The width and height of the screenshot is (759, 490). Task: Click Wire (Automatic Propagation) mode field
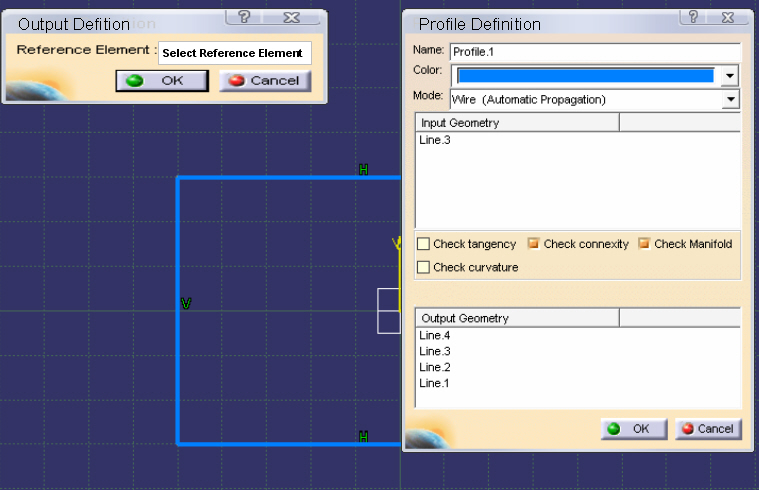coord(586,99)
